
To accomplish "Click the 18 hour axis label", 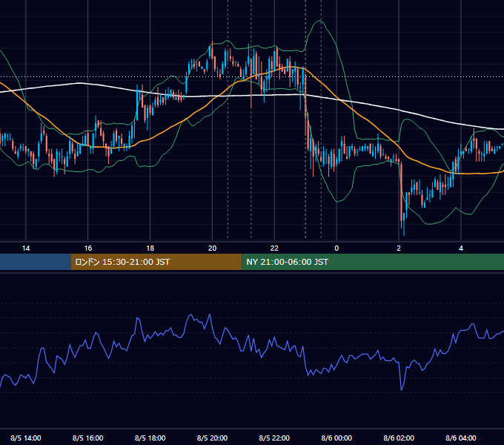I will pos(150,248).
